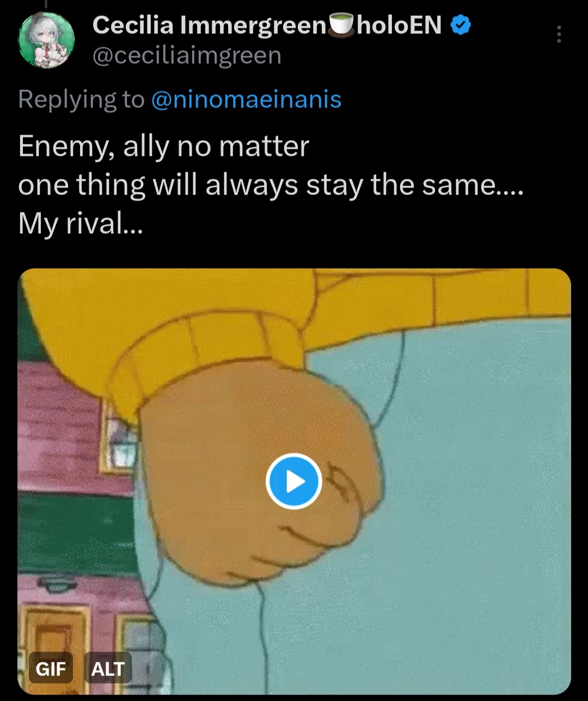The height and width of the screenshot is (701, 588).
Task: Open Cecilia Immergreen's profile avatar
Action: (x=46, y=40)
